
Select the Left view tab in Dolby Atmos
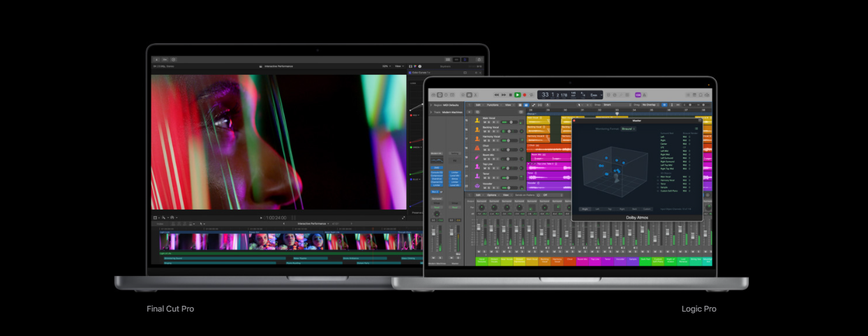pos(597,209)
